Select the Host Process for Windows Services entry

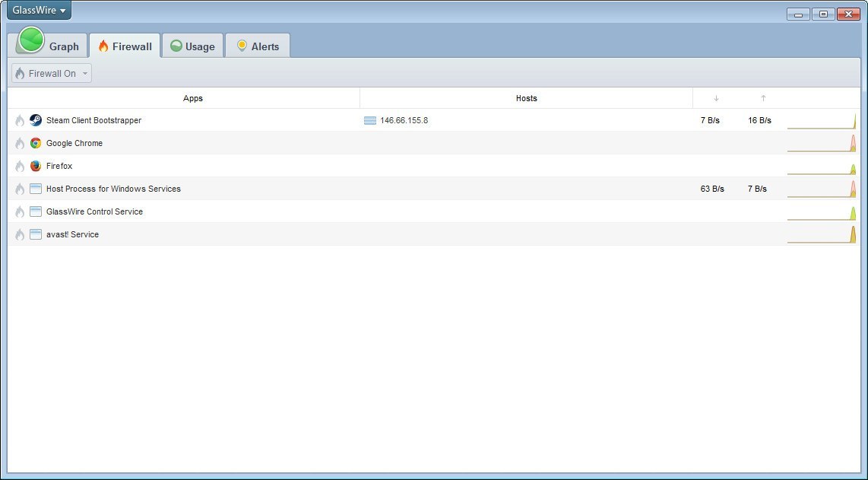112,189
